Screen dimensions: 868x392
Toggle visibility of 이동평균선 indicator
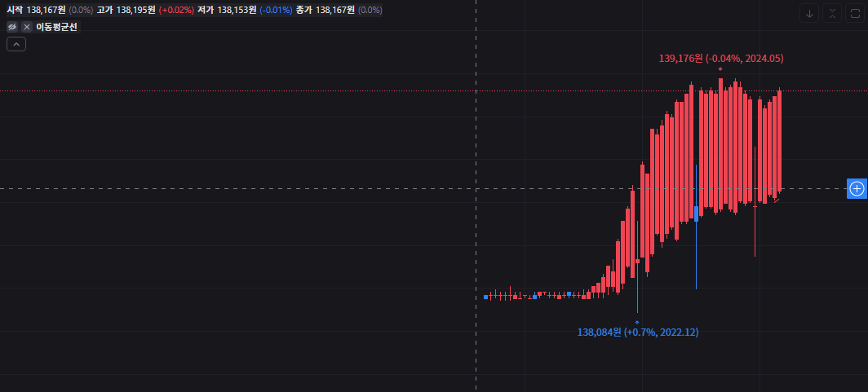pyautogui.click(x=12, y=27)
